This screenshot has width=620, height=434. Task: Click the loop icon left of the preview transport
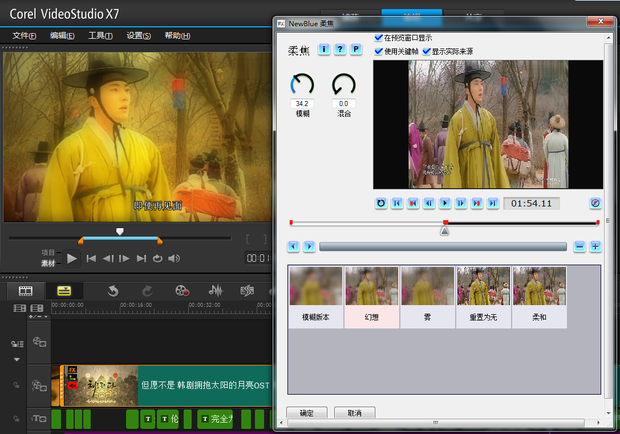381,203
